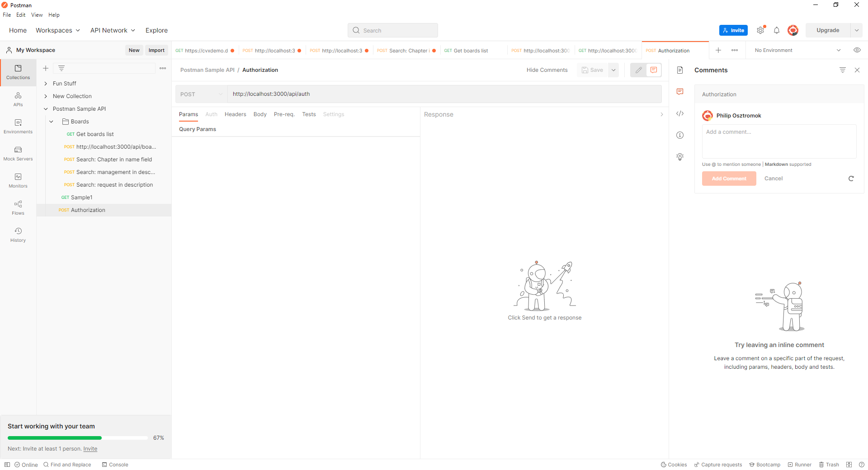Screen dimensions: 868x470
Task: Open the History sidebar panel
Action: 18,235
